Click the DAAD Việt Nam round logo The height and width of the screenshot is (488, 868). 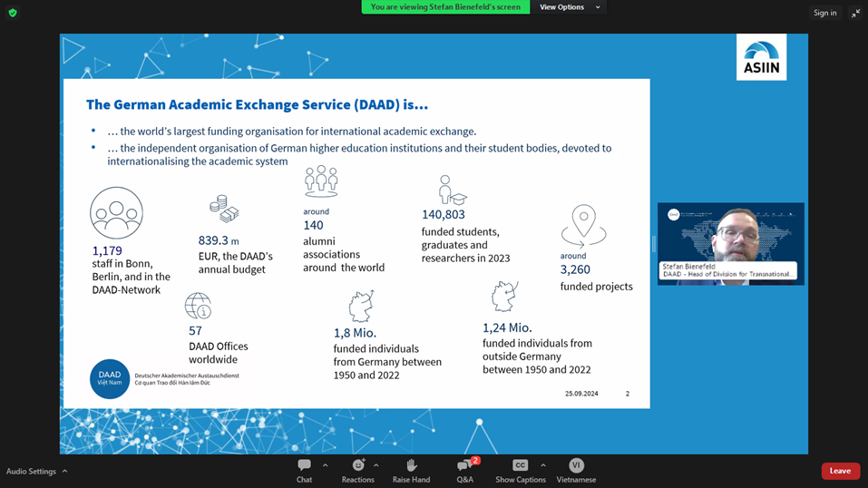(110, 379)
